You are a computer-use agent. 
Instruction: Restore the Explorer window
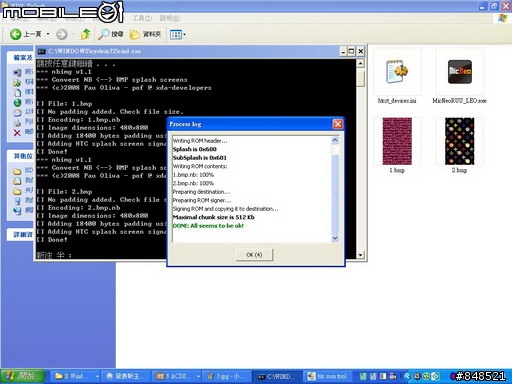click(494, 6)
